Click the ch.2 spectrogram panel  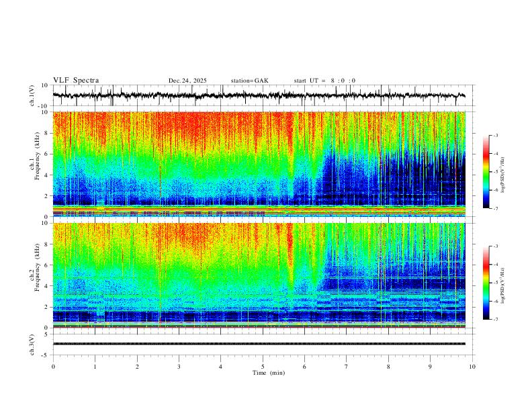coord(259,275)
